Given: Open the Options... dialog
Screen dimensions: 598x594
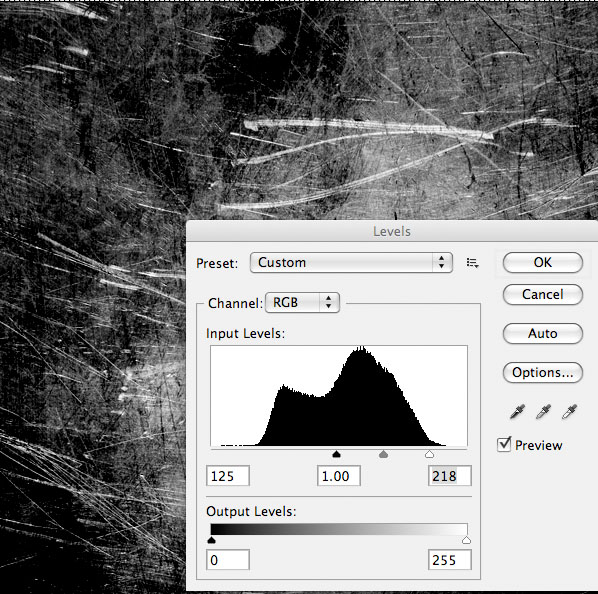Looking at the screenshot, I should [543, 372].
